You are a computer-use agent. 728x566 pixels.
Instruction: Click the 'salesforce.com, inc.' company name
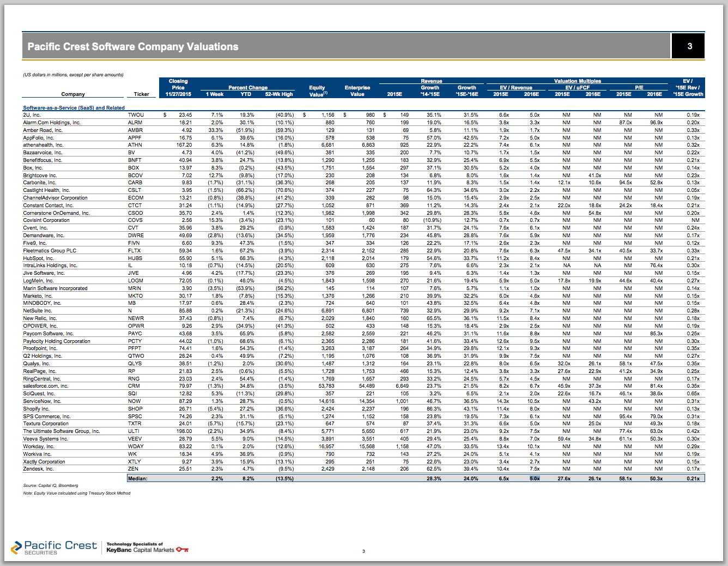[x=46, y=386]
